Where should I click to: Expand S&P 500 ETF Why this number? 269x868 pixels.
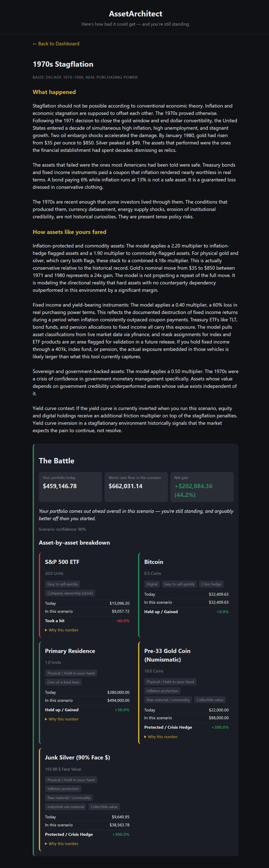click(62, 630)
